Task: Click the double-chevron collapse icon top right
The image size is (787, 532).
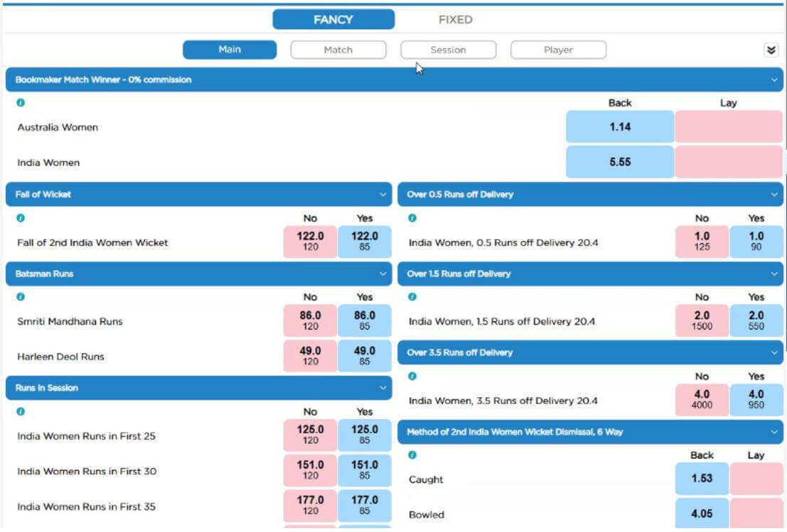Action: pos(771,50)
